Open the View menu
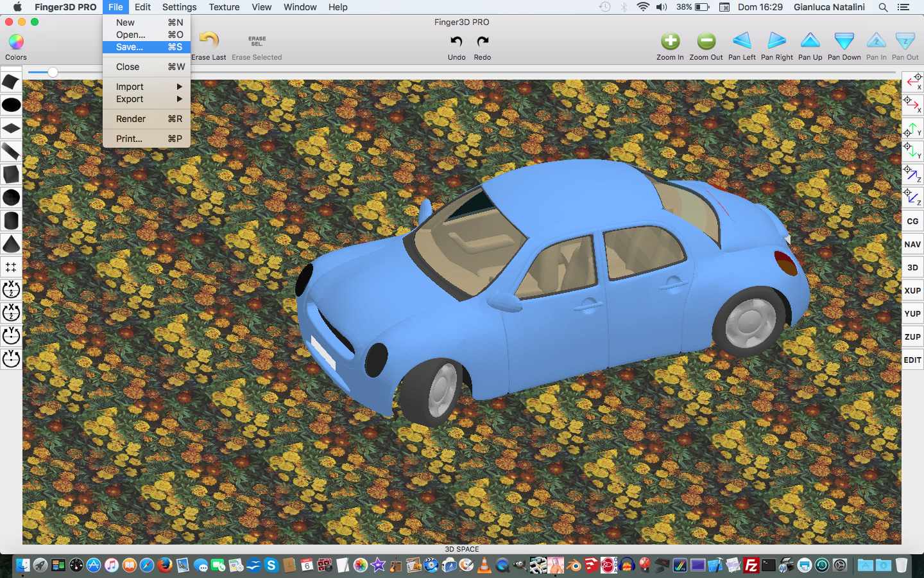Screen dimensions: 924x578 click(x=261, y=7)
